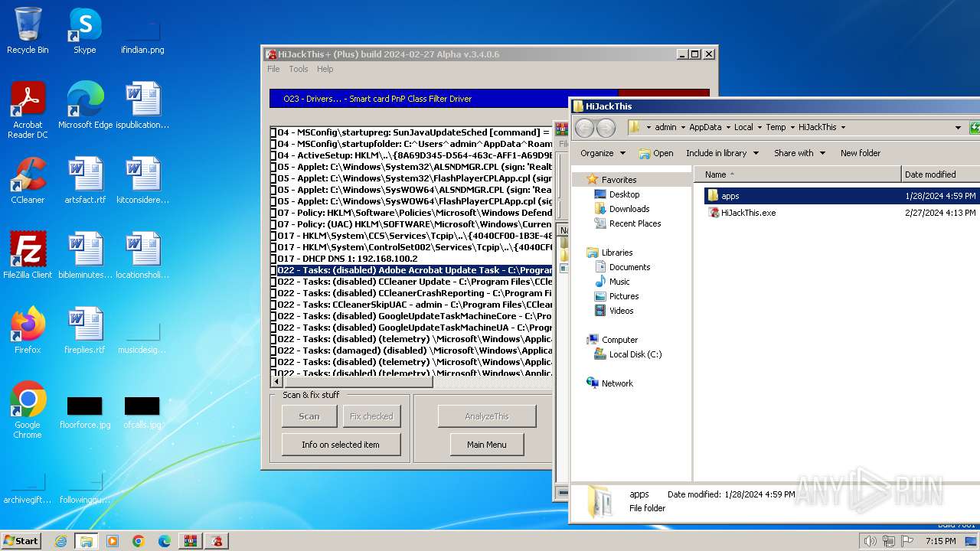Click the WinRAR taskbar button

(x=191, y=541)
